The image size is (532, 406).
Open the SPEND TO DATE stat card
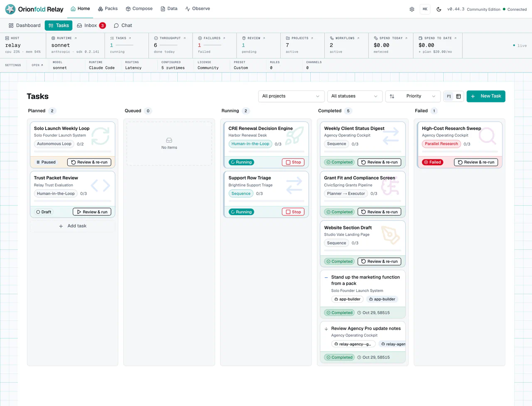point(438,45)
